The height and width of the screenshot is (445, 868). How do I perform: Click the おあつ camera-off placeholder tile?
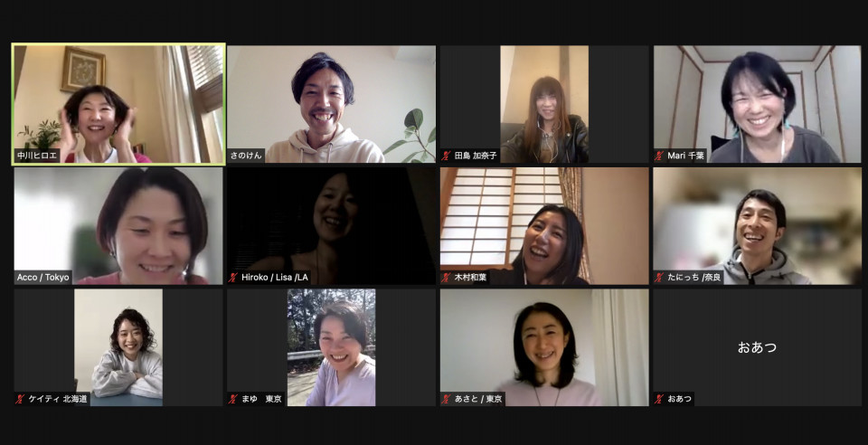tap(758, 347)
